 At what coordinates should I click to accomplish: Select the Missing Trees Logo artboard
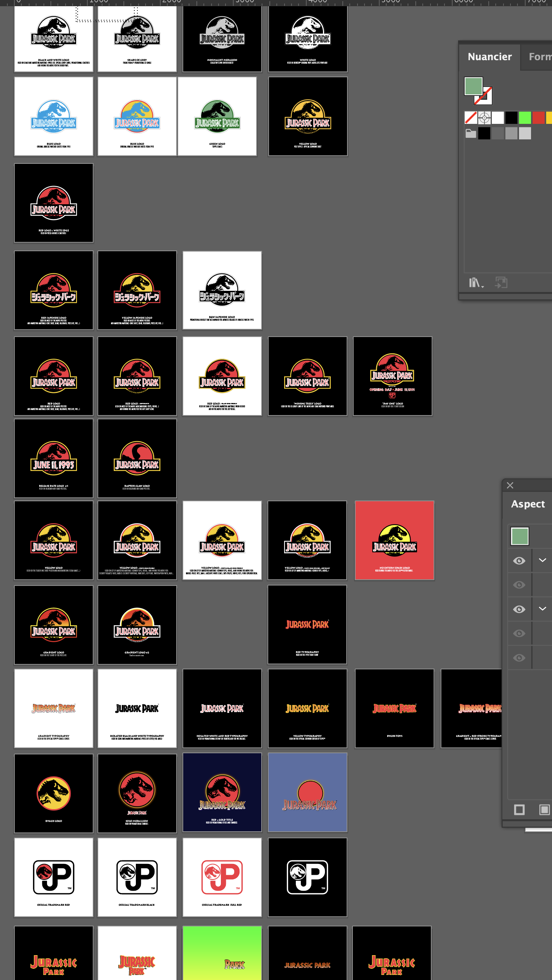(307, 376)
